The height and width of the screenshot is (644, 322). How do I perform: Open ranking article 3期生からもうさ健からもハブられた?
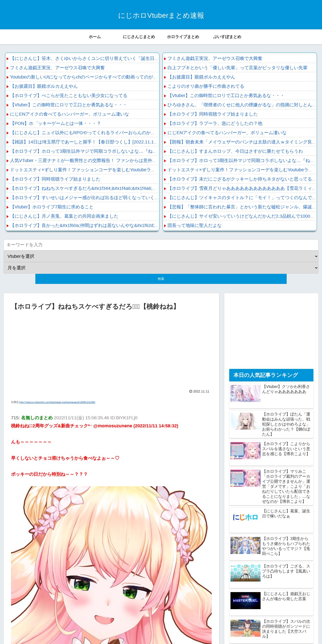click(286, 546)
